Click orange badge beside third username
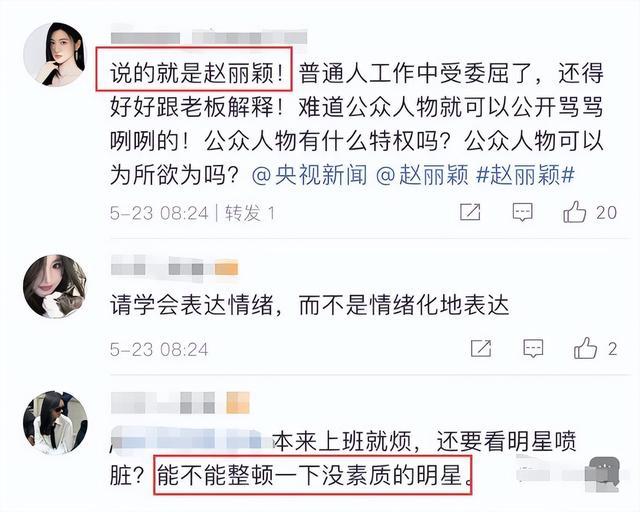The height and width of the screenshot is (512, 640). [x=238, y=403]
